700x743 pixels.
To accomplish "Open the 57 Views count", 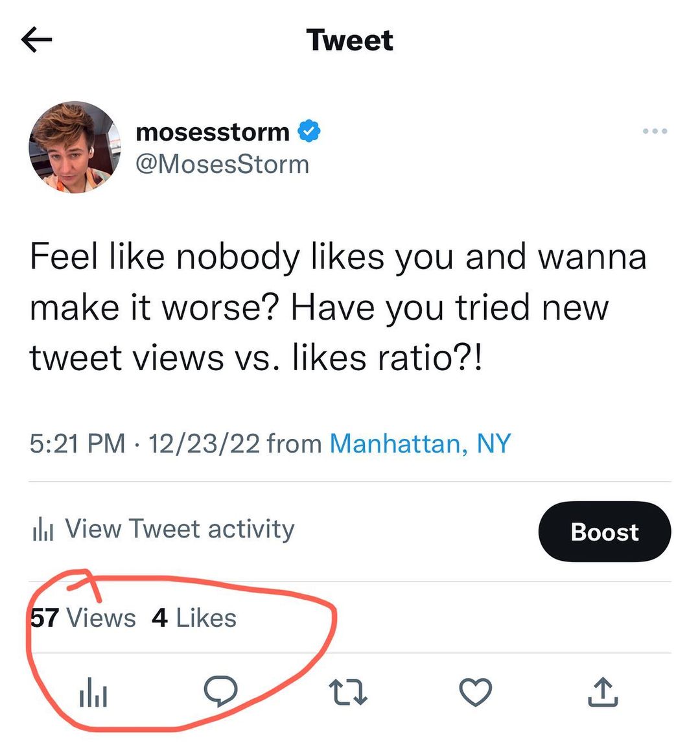I will click(x=83, y=618).
